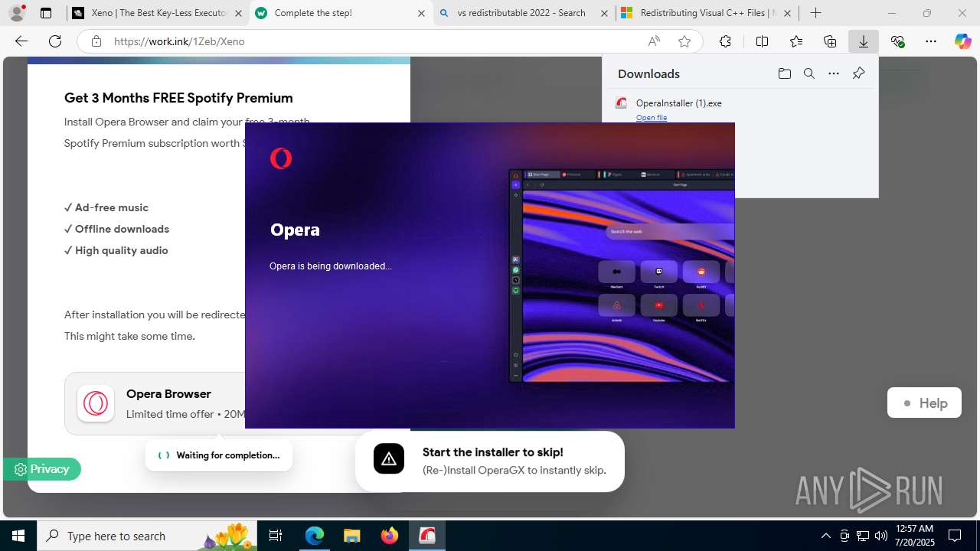Open Task View on the taskbar
The width and height of the screenshot is (980, 551).
[x=276, y=536]
